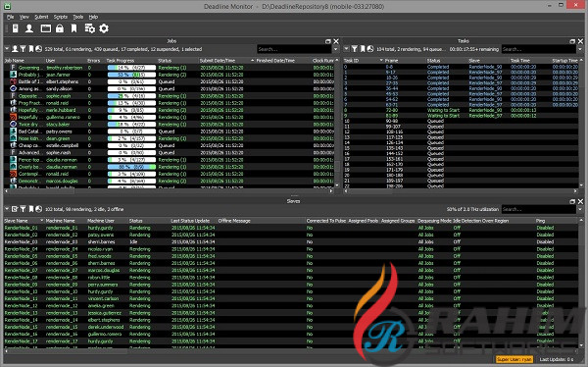Viewport: 588px width, 367px height.
Task: Float the Jobs panel with undock icon
Action: click(x=328, y=41)
